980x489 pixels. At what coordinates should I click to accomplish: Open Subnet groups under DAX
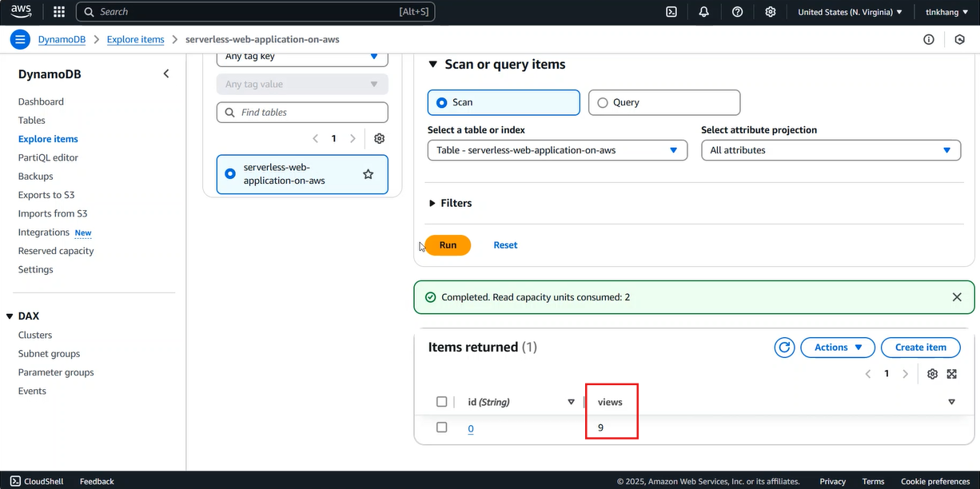[49, 353]
